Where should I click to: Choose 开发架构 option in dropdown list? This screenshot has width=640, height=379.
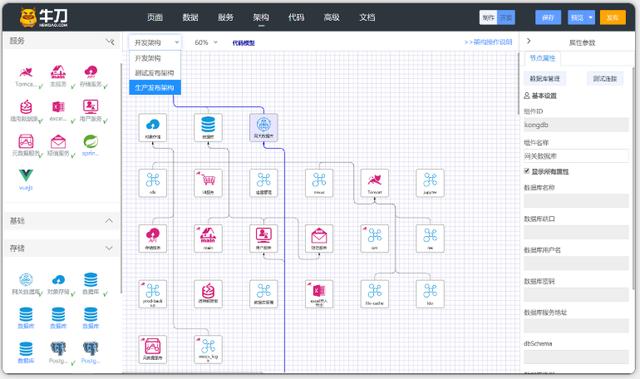click(x=155, y=58)
